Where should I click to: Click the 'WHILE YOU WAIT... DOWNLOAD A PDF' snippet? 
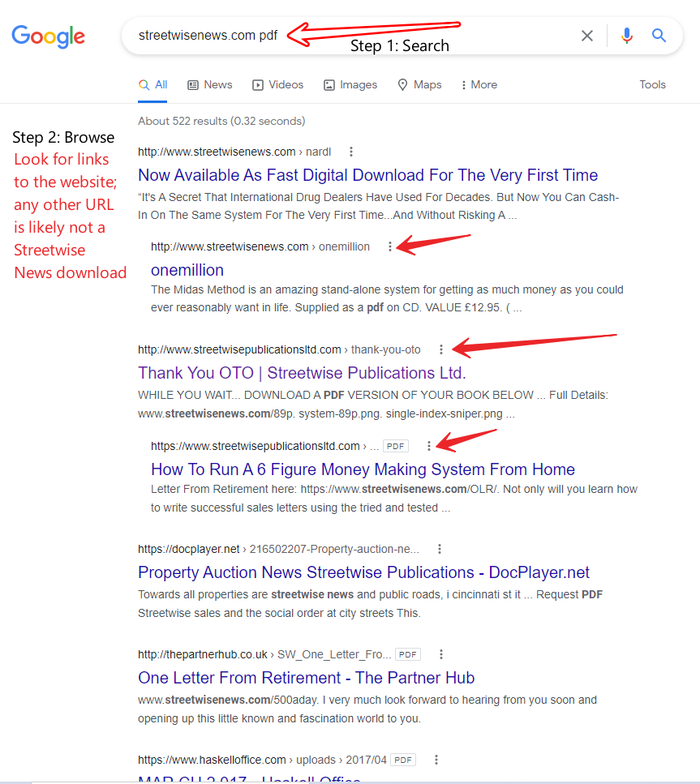click(373, 405)
